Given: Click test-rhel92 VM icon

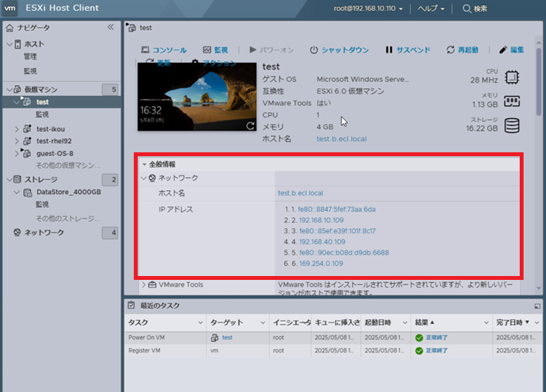Looking at the screenshot, I should [x=27, y=141].
